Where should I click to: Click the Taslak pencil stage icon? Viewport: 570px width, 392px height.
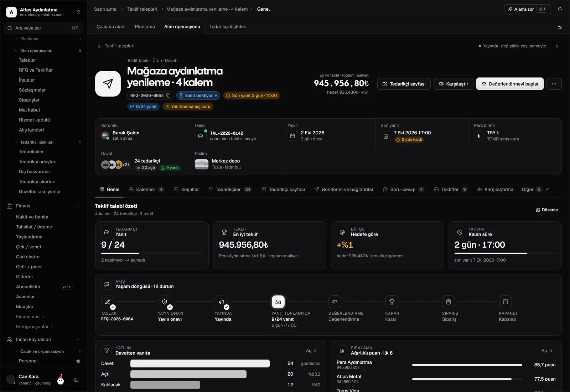pyautogui.click(x=108, y=302)
